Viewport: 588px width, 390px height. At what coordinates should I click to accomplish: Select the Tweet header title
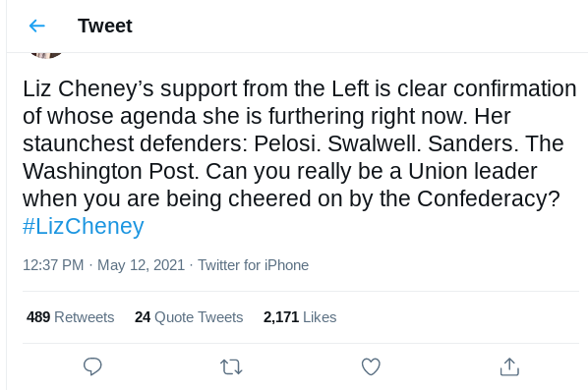pyautogui.click(x=105, y=26)
